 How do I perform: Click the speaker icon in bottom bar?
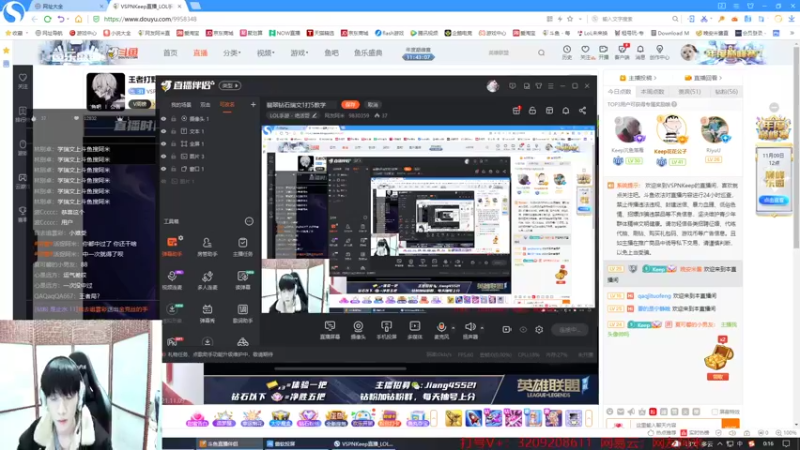[x=470, y=327]
